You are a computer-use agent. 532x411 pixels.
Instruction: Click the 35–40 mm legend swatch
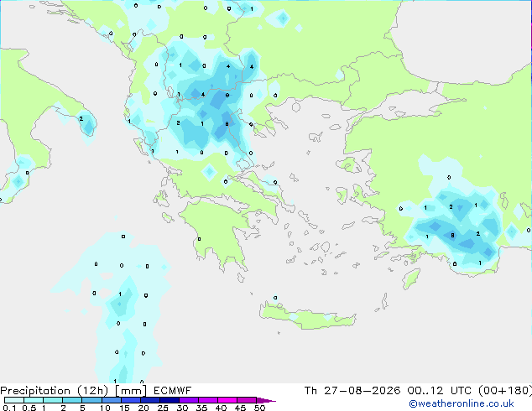pyautogui.click(x=208, y=400)
